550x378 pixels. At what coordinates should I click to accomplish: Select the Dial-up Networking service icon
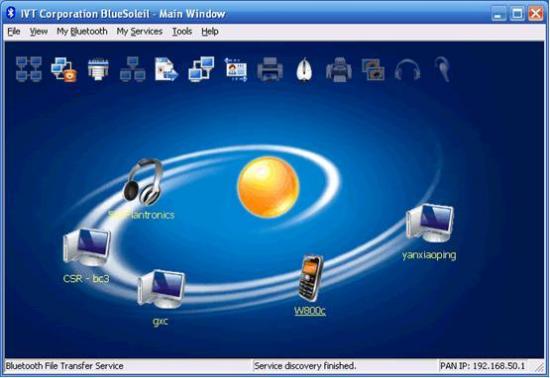(64, 69)
